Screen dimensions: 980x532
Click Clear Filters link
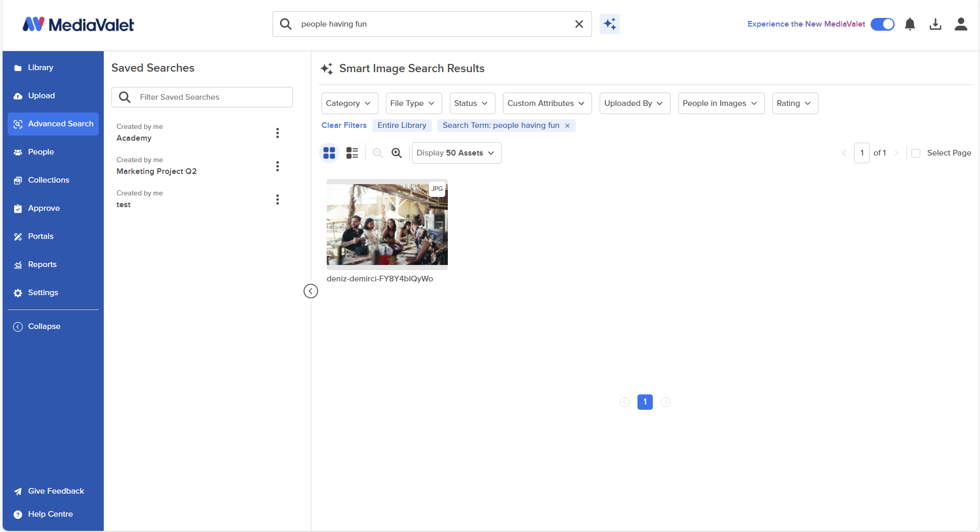344,125
